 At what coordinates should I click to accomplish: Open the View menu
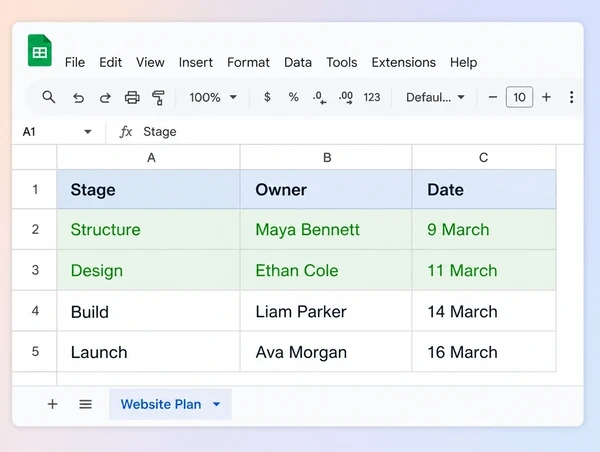[150, 62]
